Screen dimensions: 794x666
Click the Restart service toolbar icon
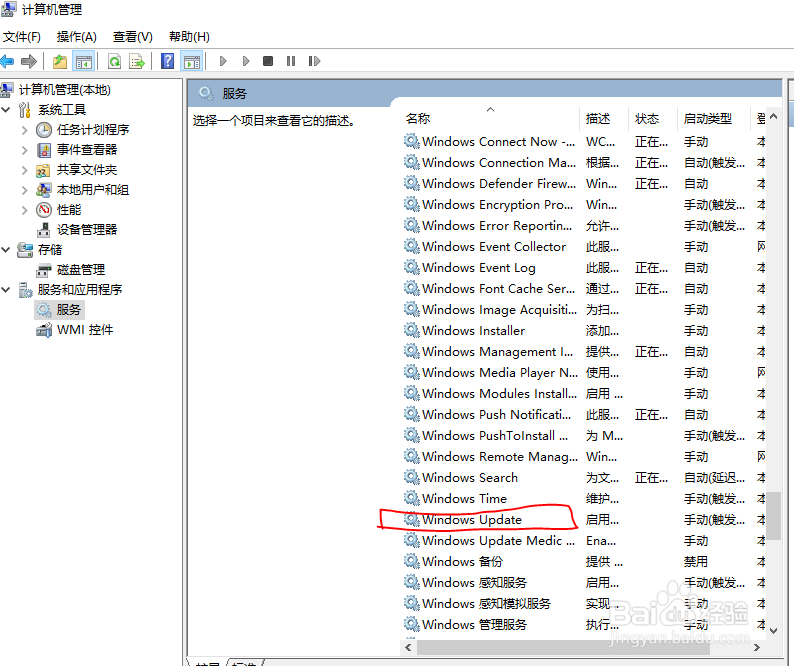pyautogui.click(x=314, y=61)
